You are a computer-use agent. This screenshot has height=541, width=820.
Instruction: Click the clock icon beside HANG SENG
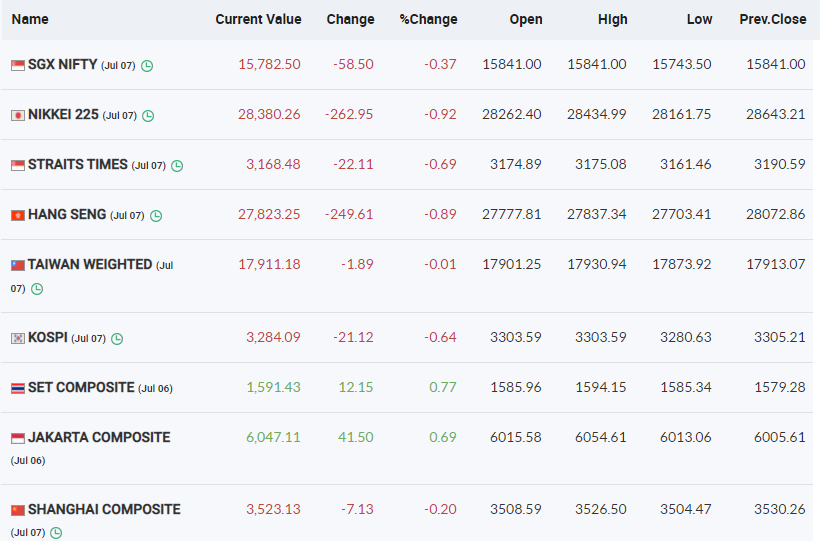click(156, 216)
